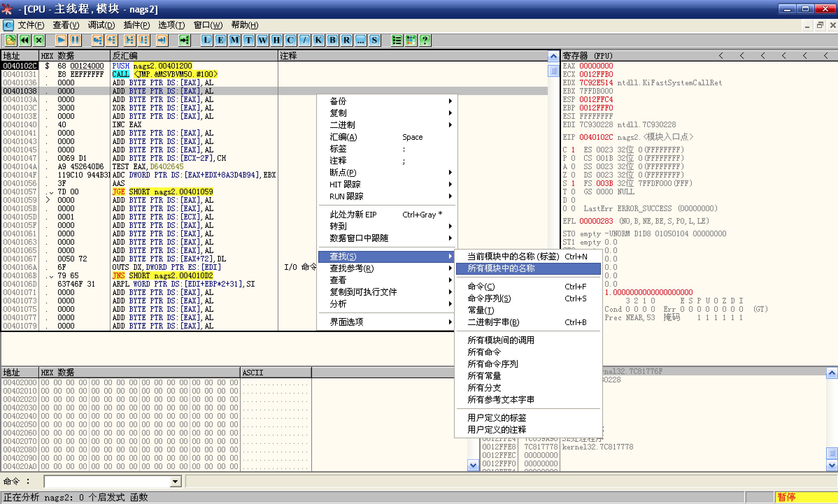Open the command input dropdown arrow

tap(176, 482)
